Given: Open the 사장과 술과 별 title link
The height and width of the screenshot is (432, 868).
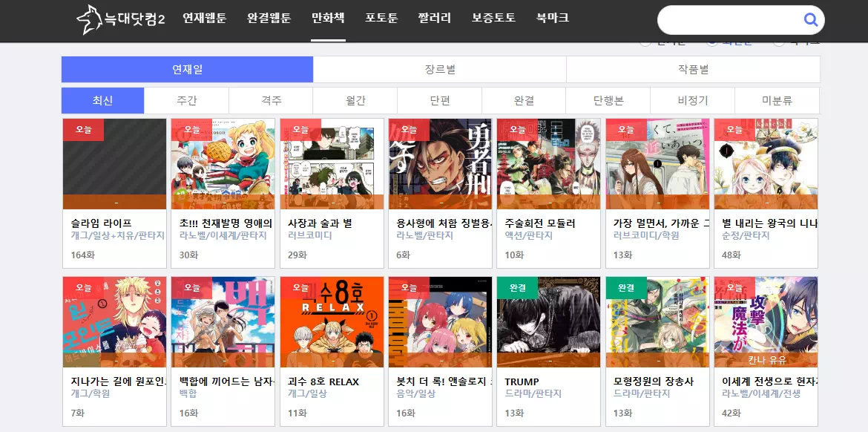Looking at the screenshot, I should tap(320, 223).
